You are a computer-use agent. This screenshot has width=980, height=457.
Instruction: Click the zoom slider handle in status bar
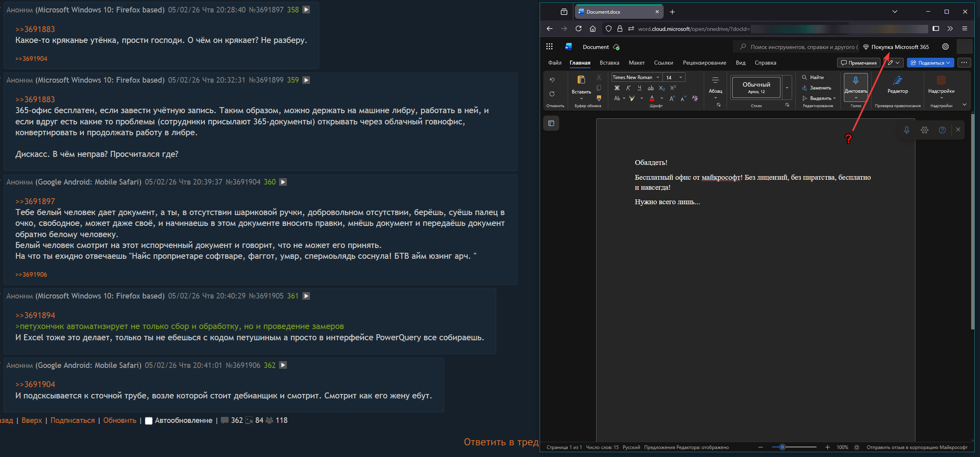point(782,447)
